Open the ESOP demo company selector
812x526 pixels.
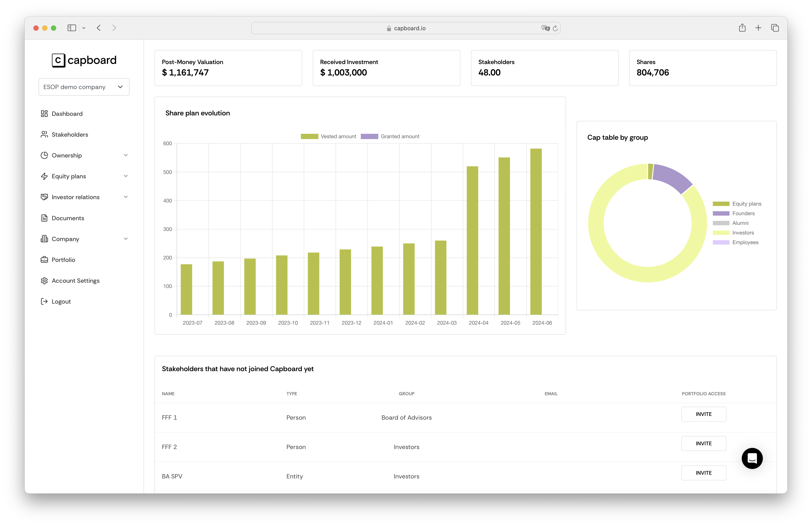click(x=84, y=87)
